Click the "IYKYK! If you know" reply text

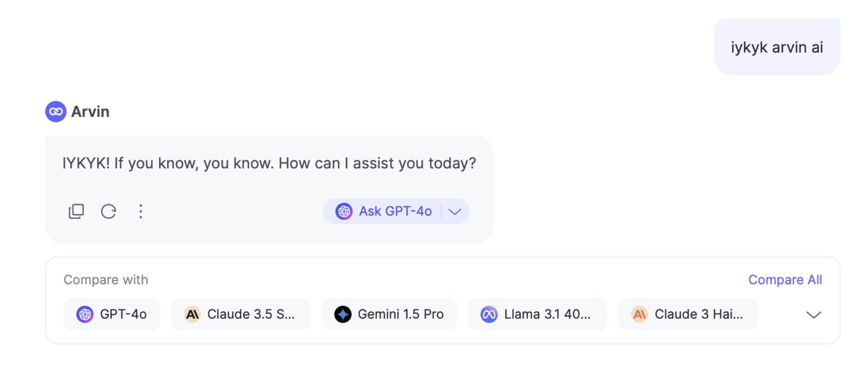[269, 163]
